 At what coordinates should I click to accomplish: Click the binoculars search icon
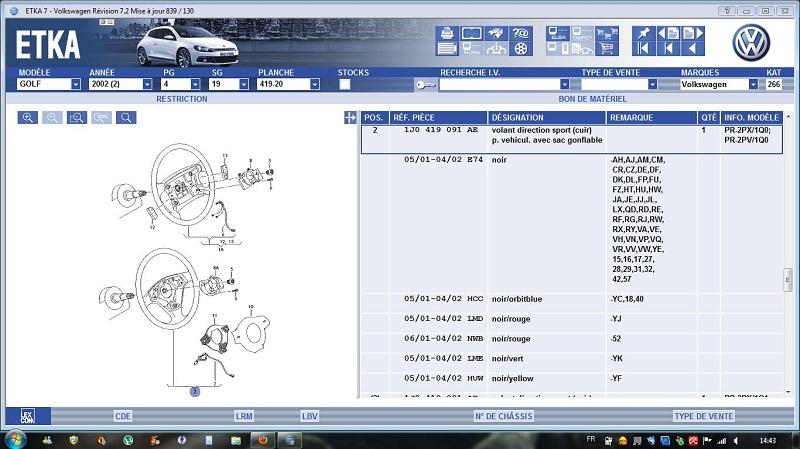(x=496, y=33)
